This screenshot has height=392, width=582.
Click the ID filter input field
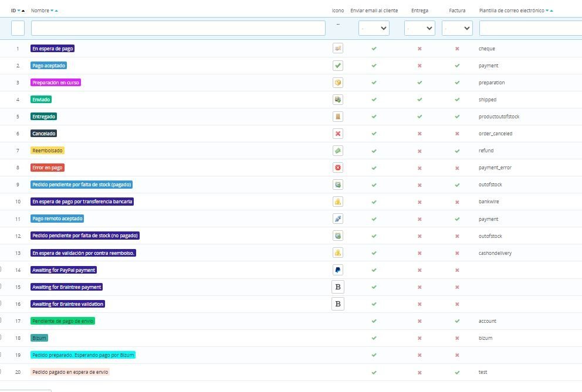coord(18,28)
